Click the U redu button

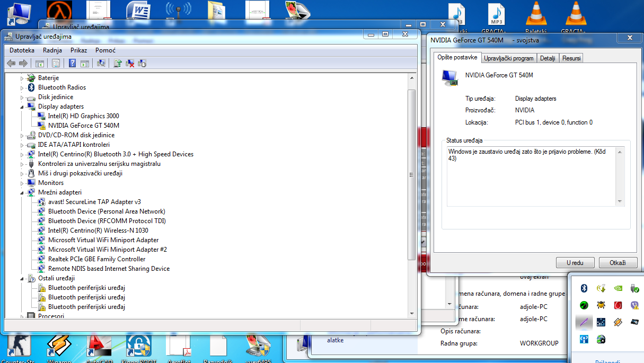[575, 263]
